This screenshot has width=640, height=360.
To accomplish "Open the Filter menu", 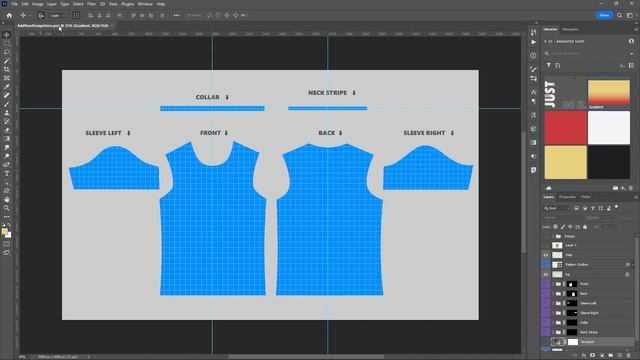I will tap(91, 4).
